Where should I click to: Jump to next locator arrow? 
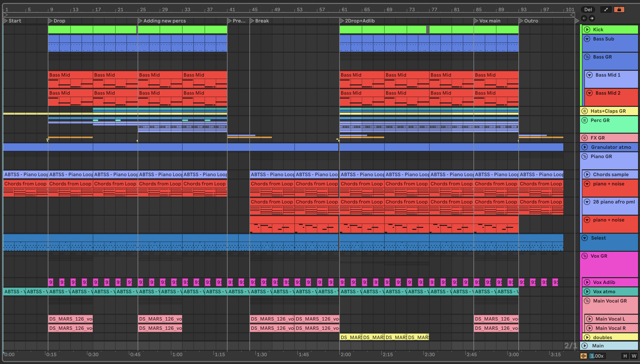point(592,18)
